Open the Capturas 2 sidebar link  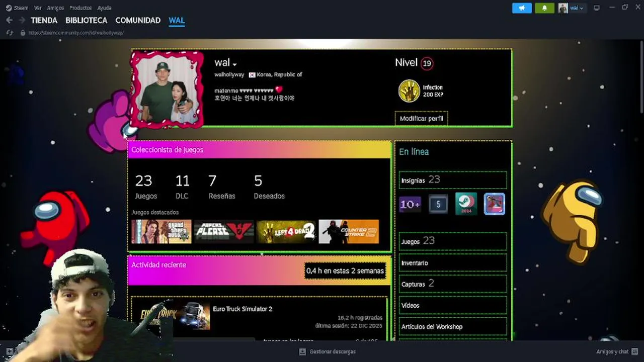(453, 284)
